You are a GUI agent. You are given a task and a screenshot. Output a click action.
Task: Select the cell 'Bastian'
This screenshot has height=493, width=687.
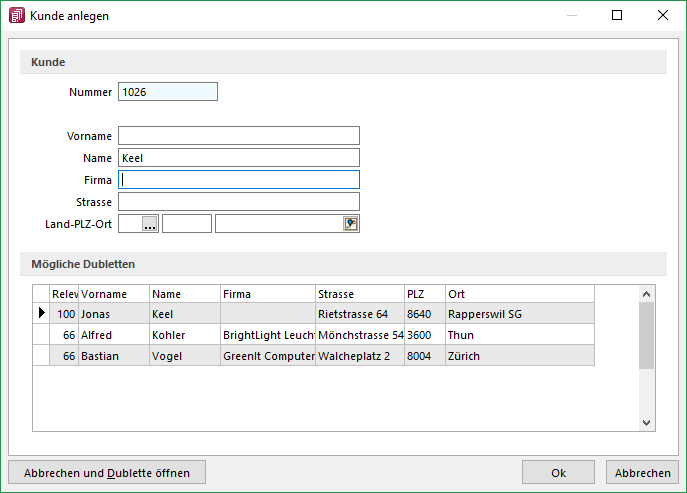114,356
